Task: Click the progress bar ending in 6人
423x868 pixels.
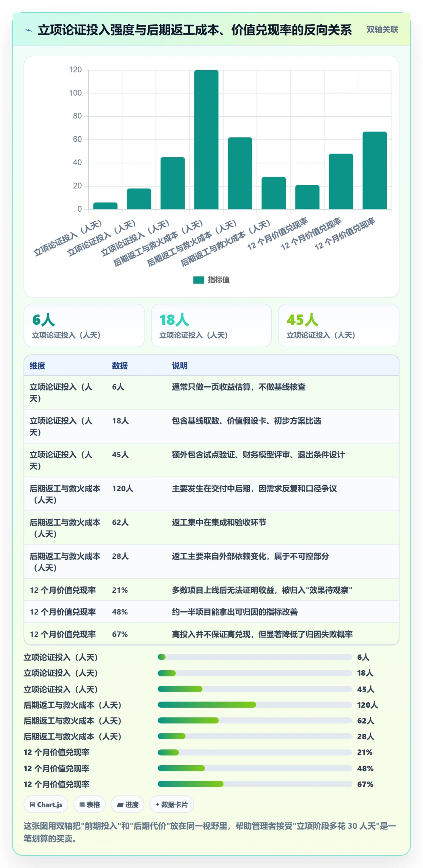Action: click(255, 657)
